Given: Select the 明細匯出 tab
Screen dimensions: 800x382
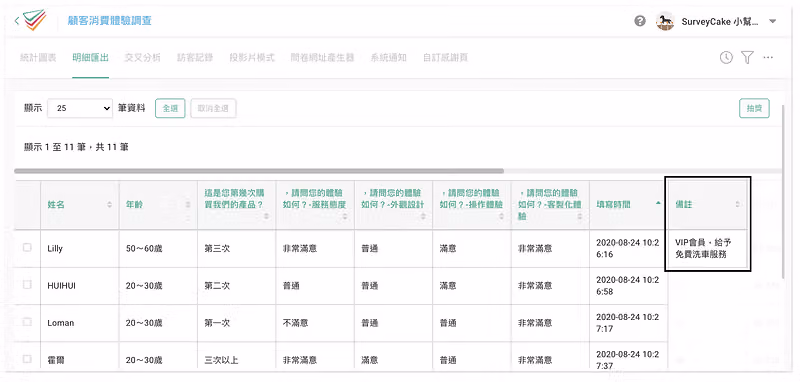Looking at the screenshot, I should [90, 58].
